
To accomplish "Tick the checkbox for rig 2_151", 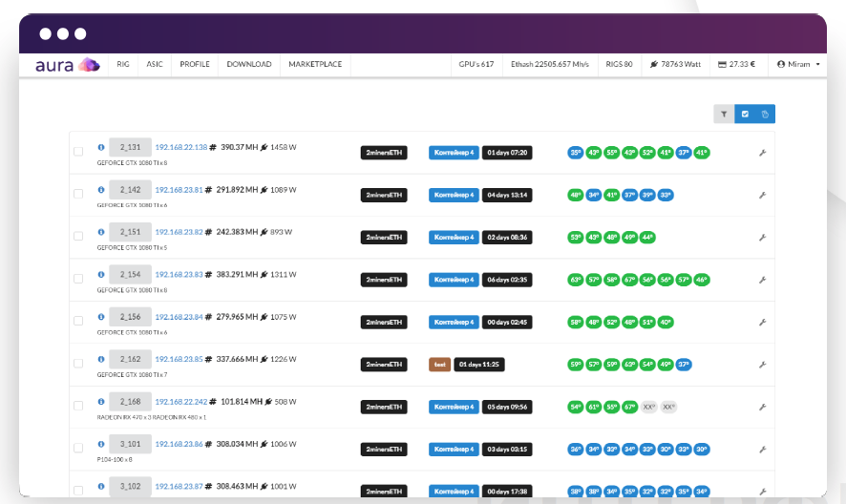I will [x=78, y=237].
